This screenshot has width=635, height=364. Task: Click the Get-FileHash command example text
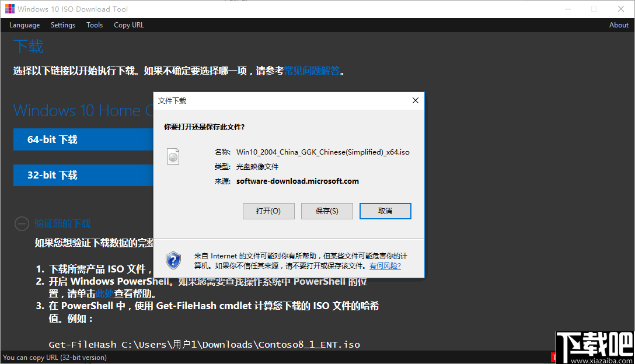click(x=204, y=345)
